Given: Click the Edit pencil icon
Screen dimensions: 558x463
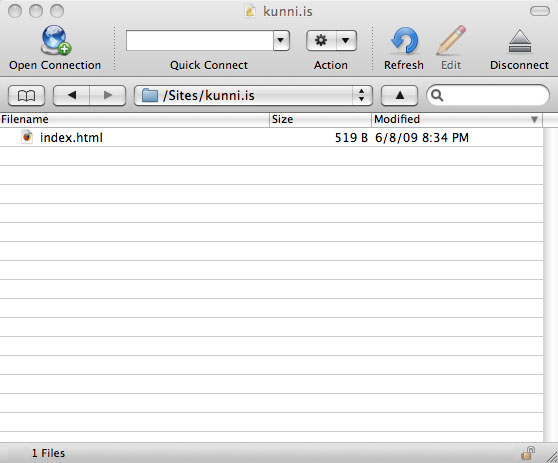Looking at the screenshot, I should [451, 40].
